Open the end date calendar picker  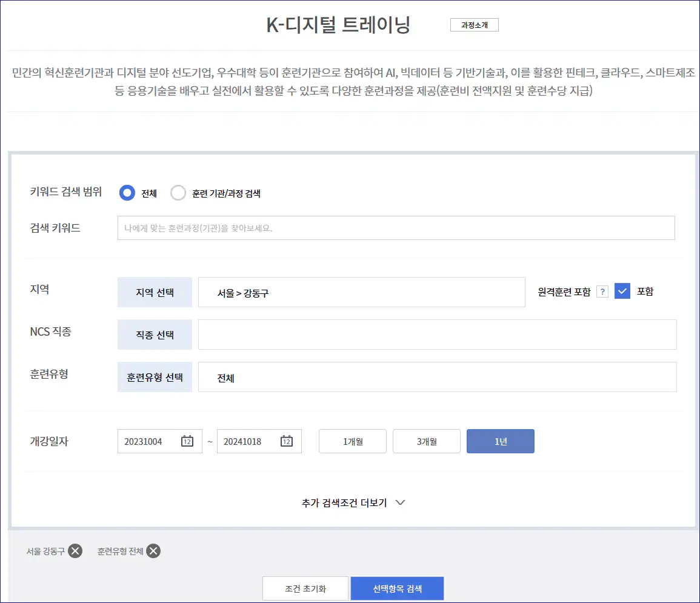(286, 441)
